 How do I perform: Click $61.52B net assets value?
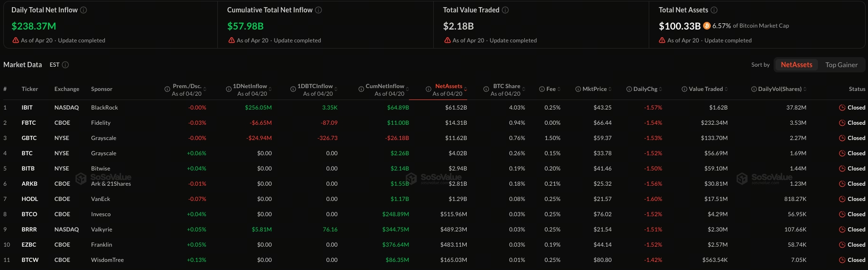tap(456, 108)
